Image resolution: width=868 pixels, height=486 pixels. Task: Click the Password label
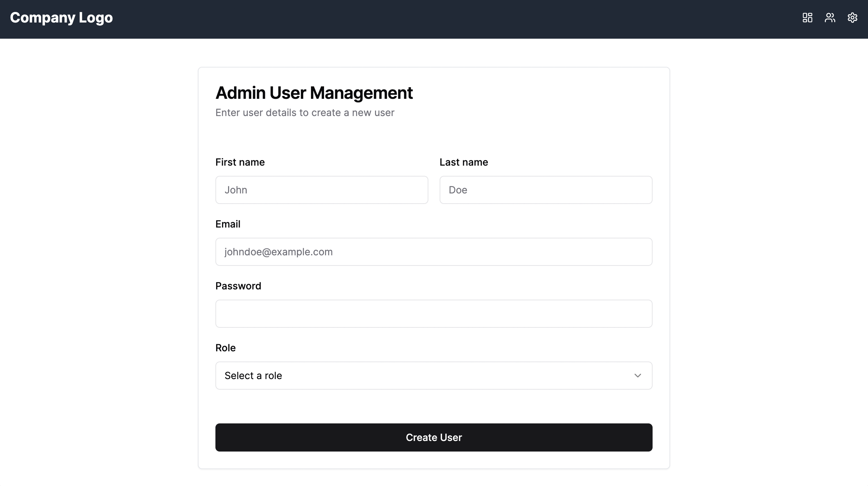pos(238,286)
